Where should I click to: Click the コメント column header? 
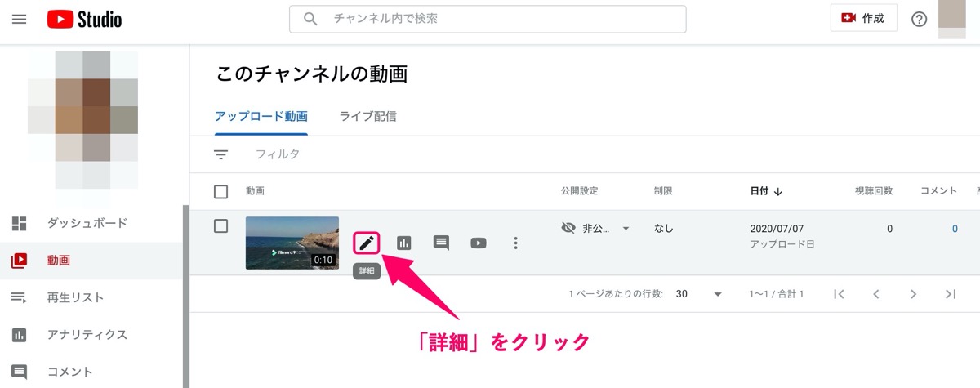point(938,191)
